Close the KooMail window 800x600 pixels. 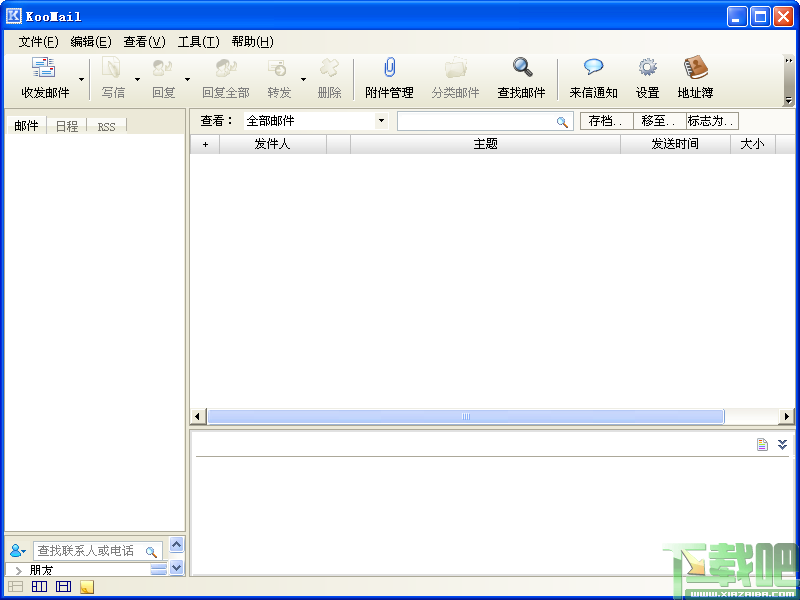pos(783,16)
